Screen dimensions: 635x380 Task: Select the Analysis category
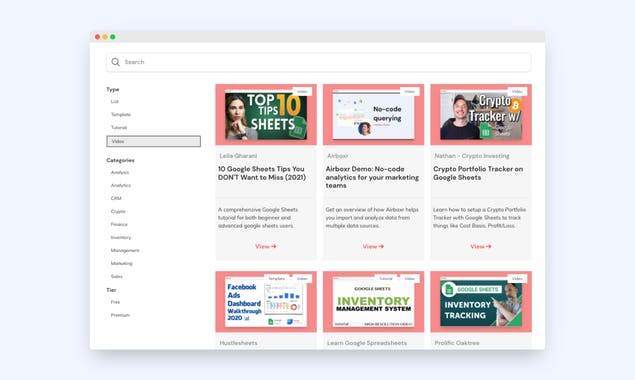tap(120, 173)
